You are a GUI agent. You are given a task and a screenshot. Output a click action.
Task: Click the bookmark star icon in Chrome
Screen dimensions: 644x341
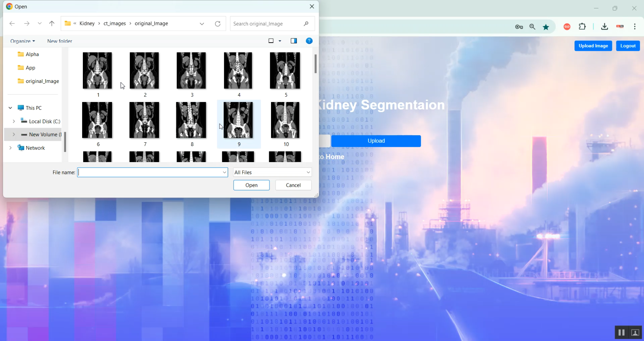[546, 27]
